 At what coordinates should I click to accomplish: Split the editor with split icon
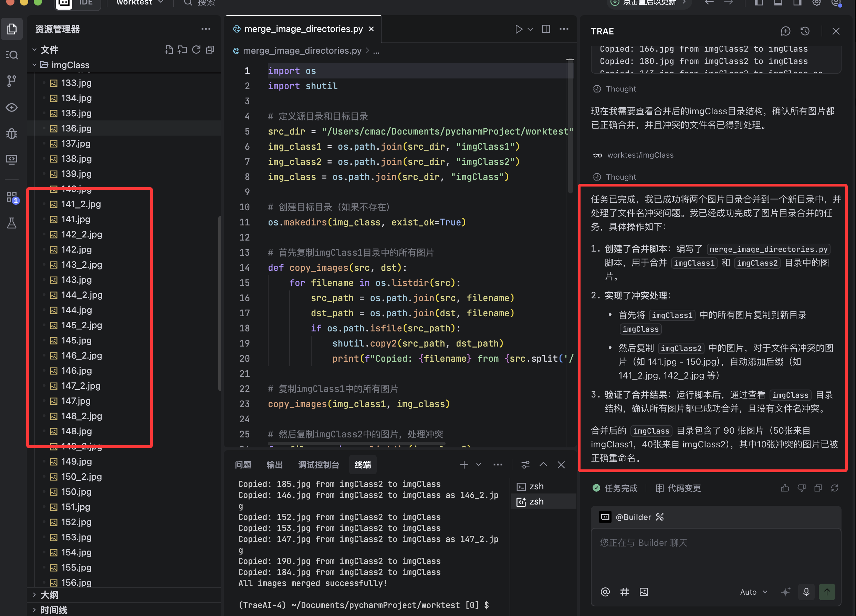[546, 29]
